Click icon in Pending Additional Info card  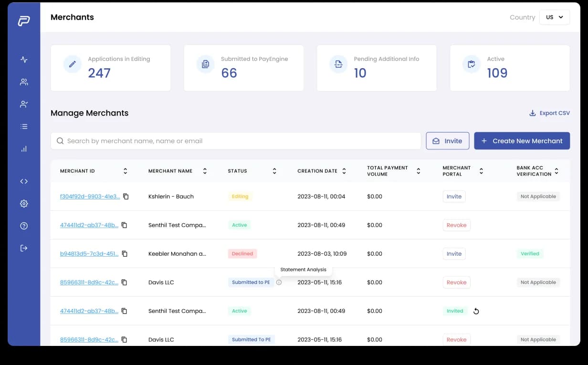tap(338, 64)
